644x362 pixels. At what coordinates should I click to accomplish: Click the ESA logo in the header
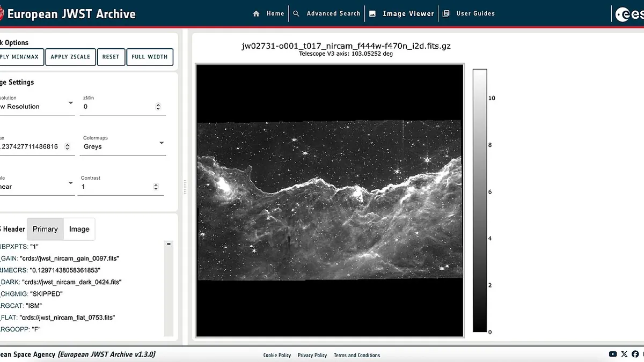tap(629, 14)
